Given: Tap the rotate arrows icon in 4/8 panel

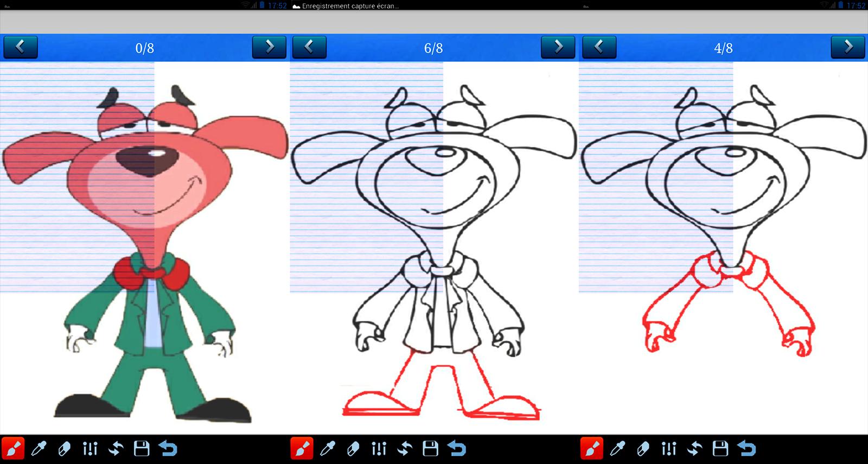Looking at the screenshot, I should click(x=694, y=449).
